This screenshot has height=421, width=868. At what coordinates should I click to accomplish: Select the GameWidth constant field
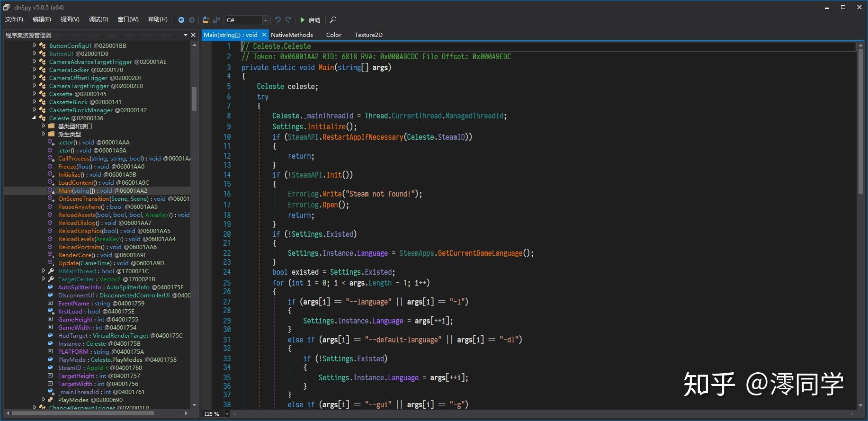(x=97, y=327)
